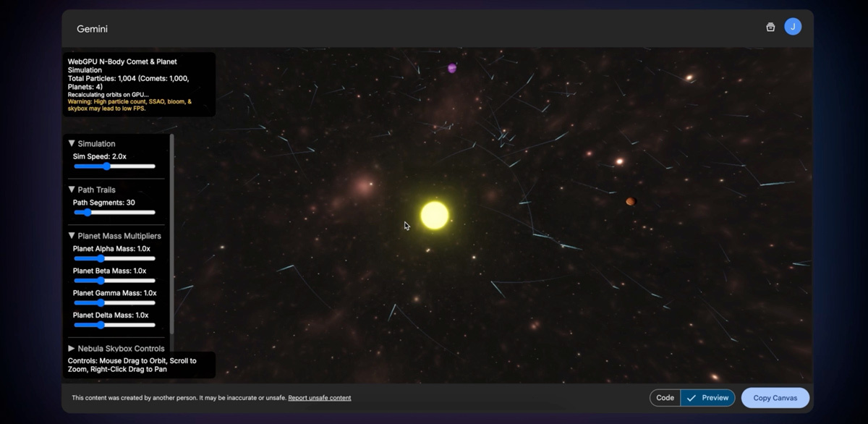This screenshot has height=424, width=868.
Task: Collapse the Planet Mass Multipliers section
Action: 114,236
